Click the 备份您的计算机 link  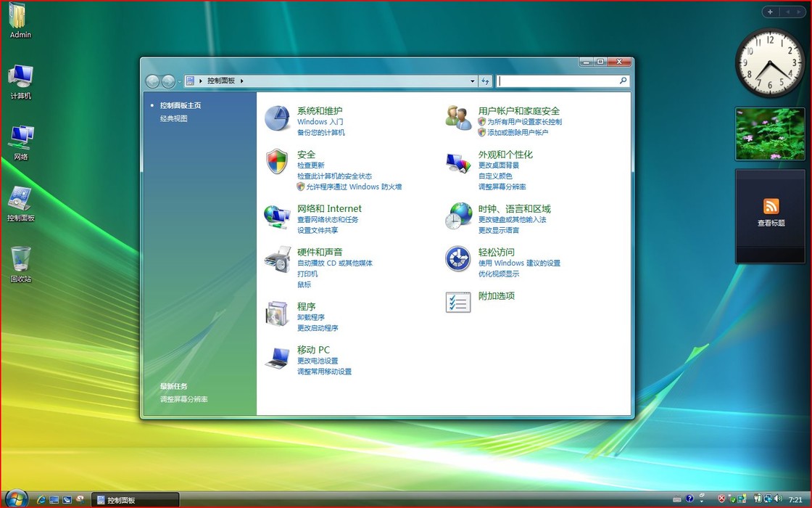pos(320,133)
